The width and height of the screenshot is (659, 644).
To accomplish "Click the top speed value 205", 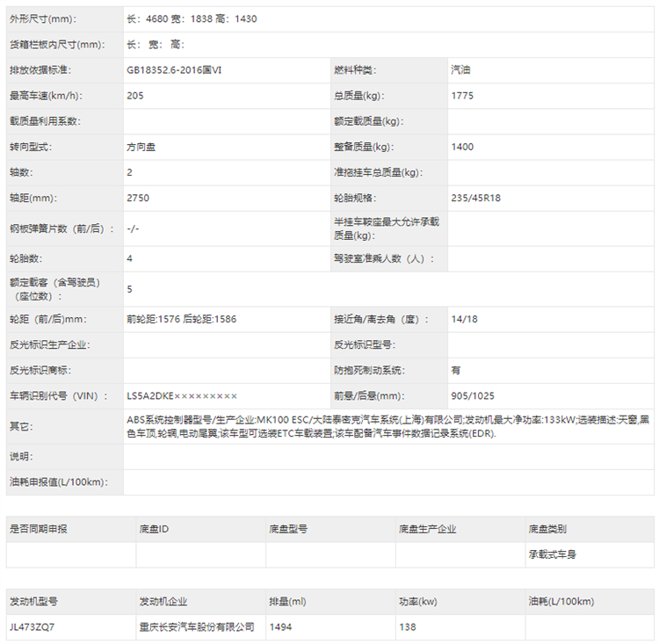I will 135,96.
